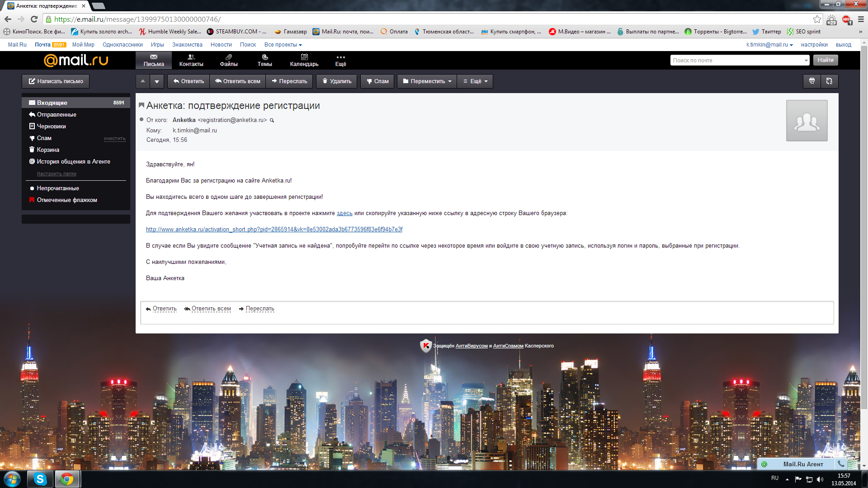The width and height of the screenshot is (868, 488).
Task: Filter by flagged messages in sidebar
Action: [66, 200]
